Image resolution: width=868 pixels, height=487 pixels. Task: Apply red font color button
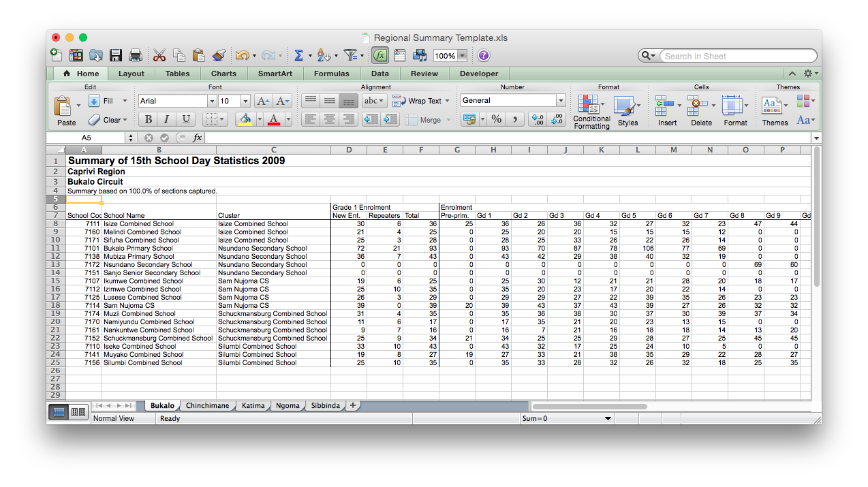tap(274, 119)
